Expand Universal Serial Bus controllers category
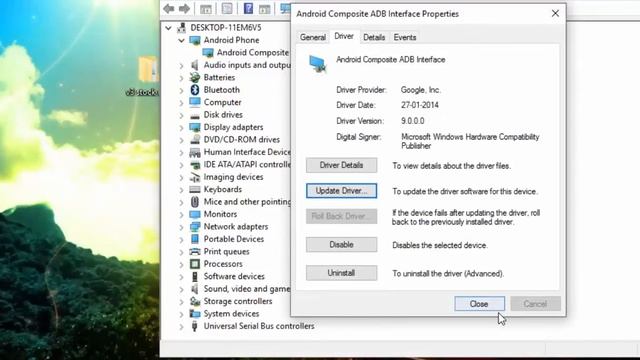Viewport: 640px width, 360px height. click(x=181, y=327)
